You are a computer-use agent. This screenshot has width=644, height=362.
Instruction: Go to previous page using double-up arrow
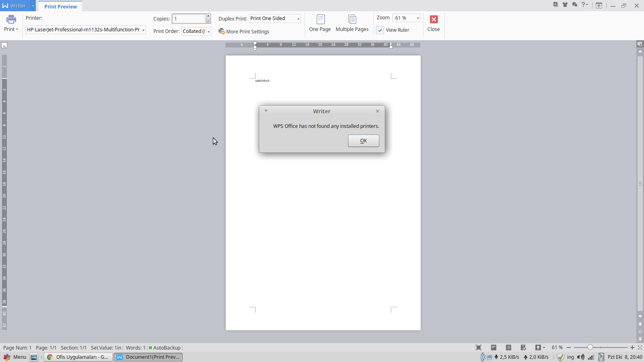640,324
